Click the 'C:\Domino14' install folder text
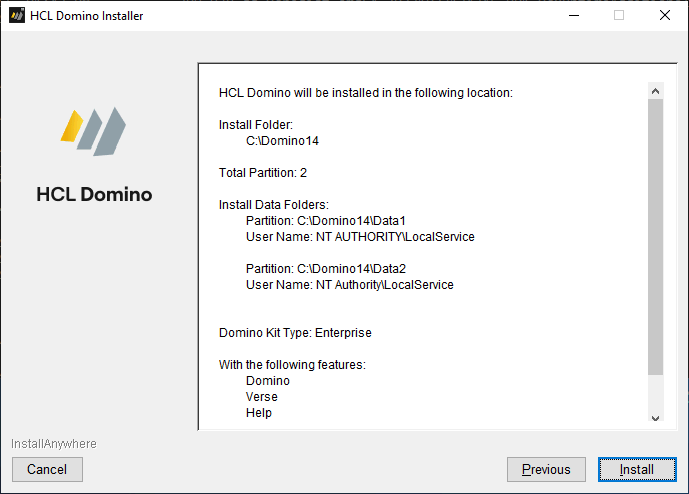The width and height of the screenshot is (689, 494). [x=282, y=141]
